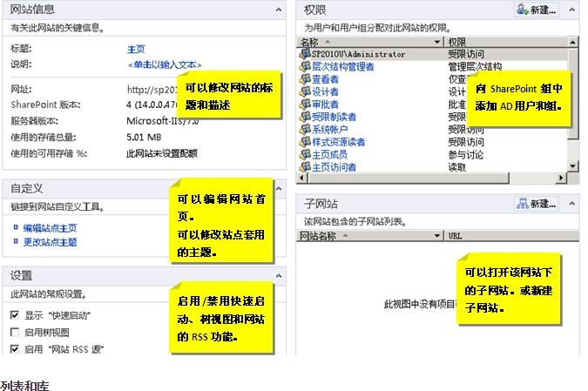
Task: Click the 更改站点主题 link
Action: click(50, 242)
